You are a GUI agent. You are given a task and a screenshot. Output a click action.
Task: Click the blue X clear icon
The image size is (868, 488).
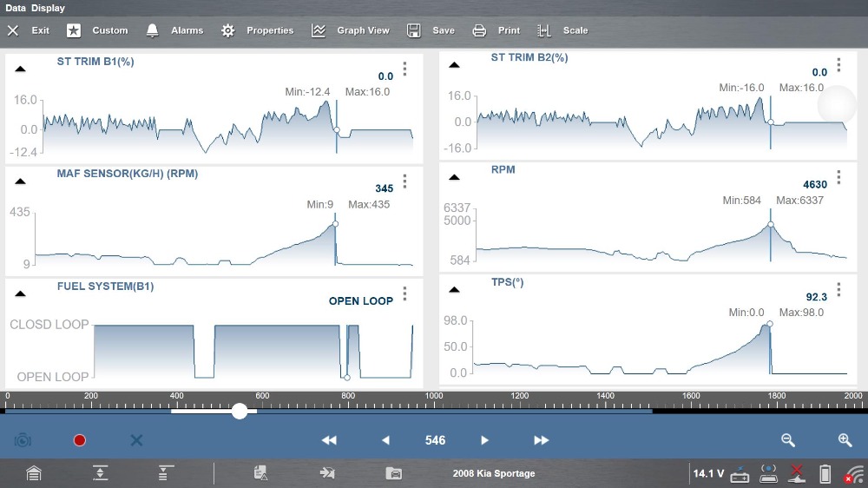pos(136,440)
